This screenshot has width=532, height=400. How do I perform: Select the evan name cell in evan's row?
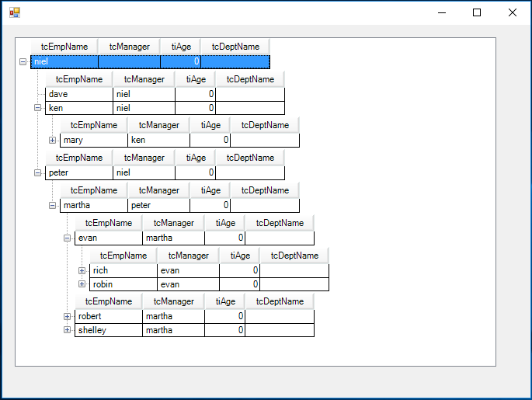[109, 238]
